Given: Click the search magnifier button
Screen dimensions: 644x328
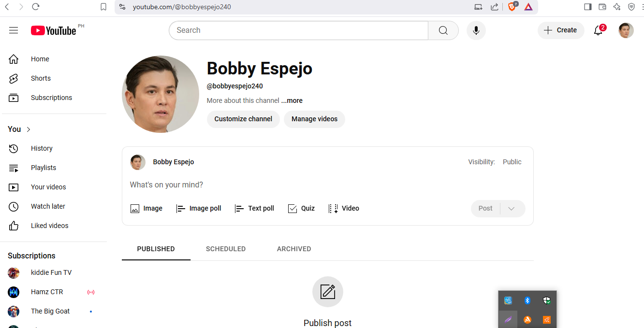Looking at the screenshot, I should [x=443, y=30].
